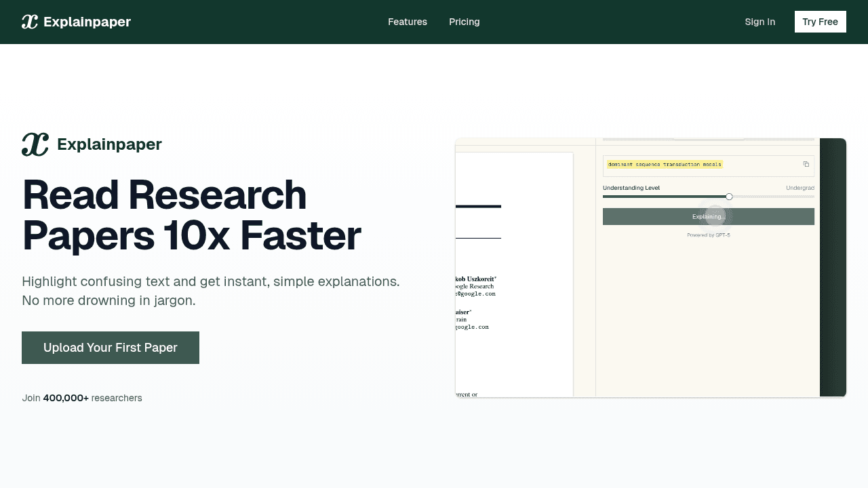868x488 pixels.
Task: Click the large Explainpaper hero logo icon
Action: point(35,144)
